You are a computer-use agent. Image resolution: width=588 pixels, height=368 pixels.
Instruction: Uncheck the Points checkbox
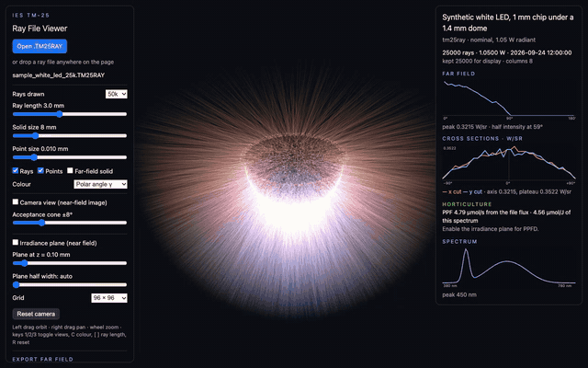click(40, 170)
